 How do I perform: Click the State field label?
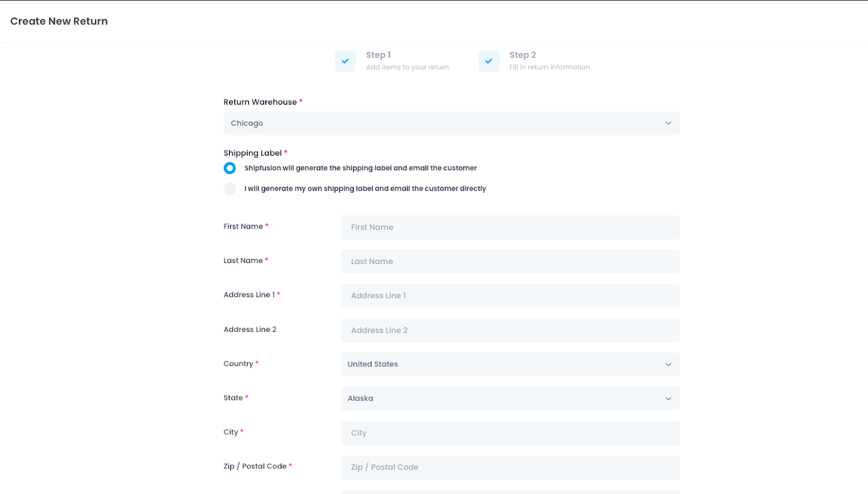pyautogui.click(x=233, y=397)
